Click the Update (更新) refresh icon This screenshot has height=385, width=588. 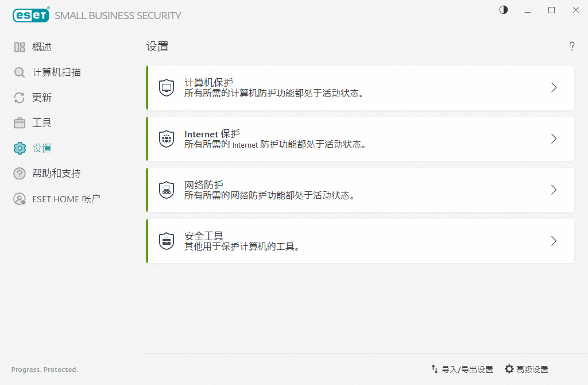click(x=20, y=98)
